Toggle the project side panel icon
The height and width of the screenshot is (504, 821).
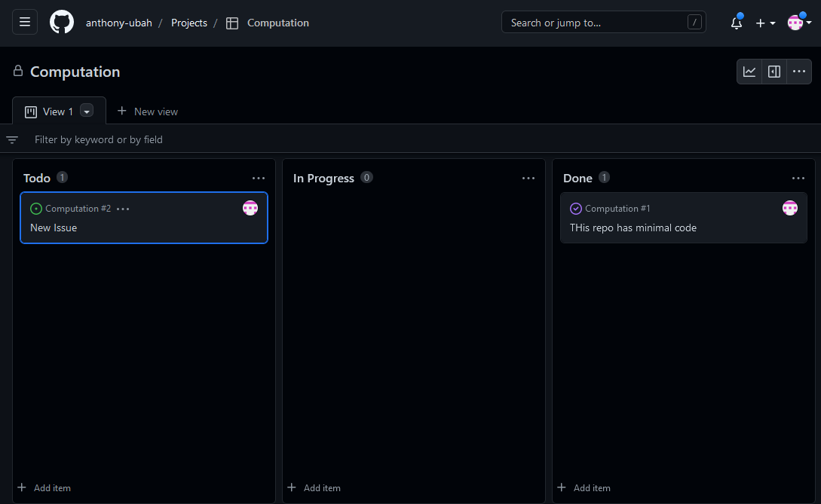click(774, 72)
